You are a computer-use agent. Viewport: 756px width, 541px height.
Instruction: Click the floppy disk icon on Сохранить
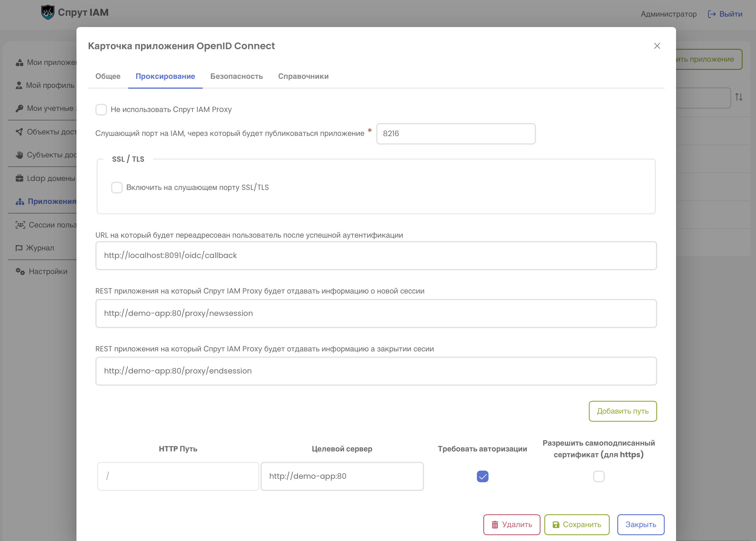pos(556,525)
